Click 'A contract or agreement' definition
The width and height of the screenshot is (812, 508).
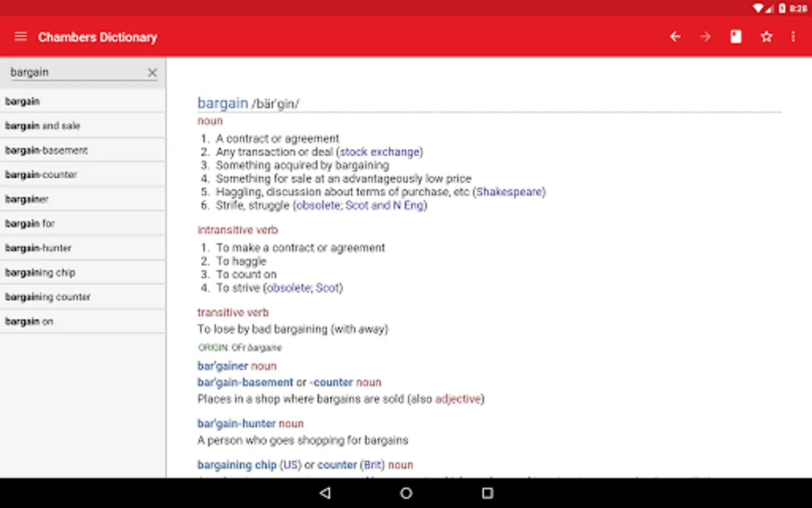coord(277,138)
